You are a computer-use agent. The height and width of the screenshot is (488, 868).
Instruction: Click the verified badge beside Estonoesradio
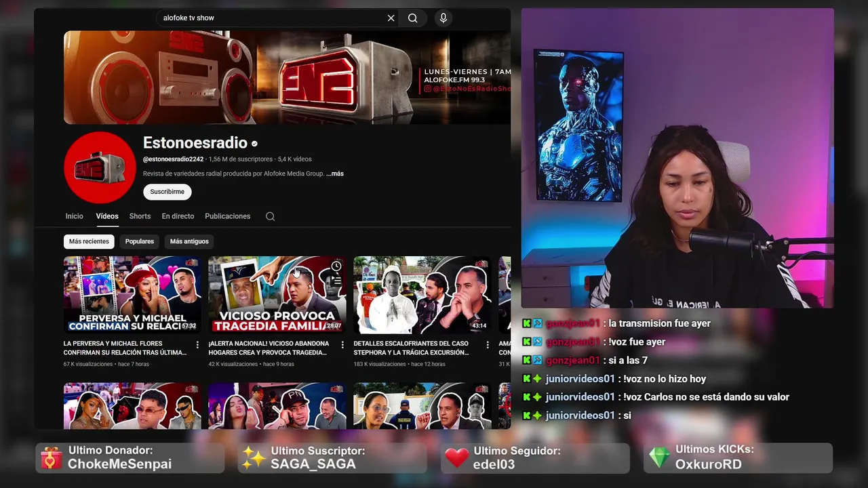point(254,144)
